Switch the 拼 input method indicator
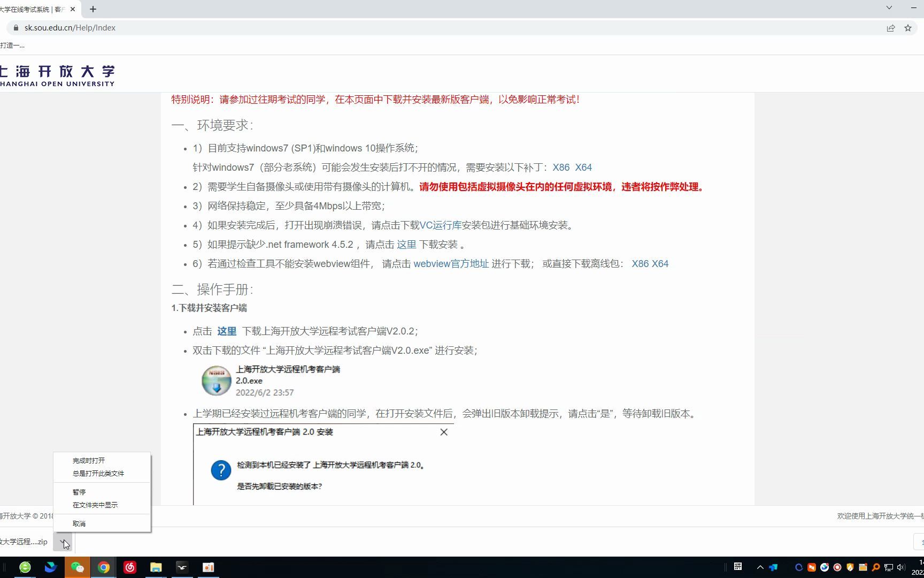The width and height of the screenshot is (924, 578). pos(738,567)
